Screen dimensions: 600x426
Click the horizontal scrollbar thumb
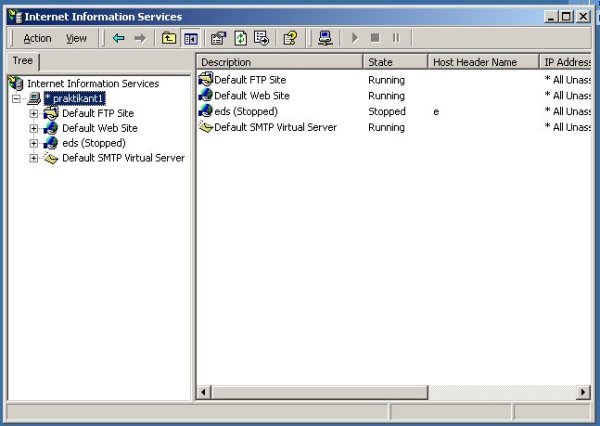[x=319, y=392]
